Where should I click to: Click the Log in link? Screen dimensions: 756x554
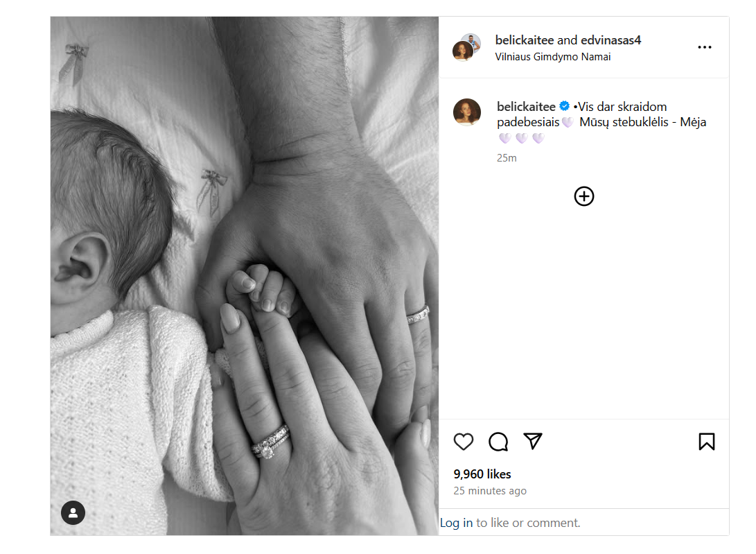[x=456, y=523]
